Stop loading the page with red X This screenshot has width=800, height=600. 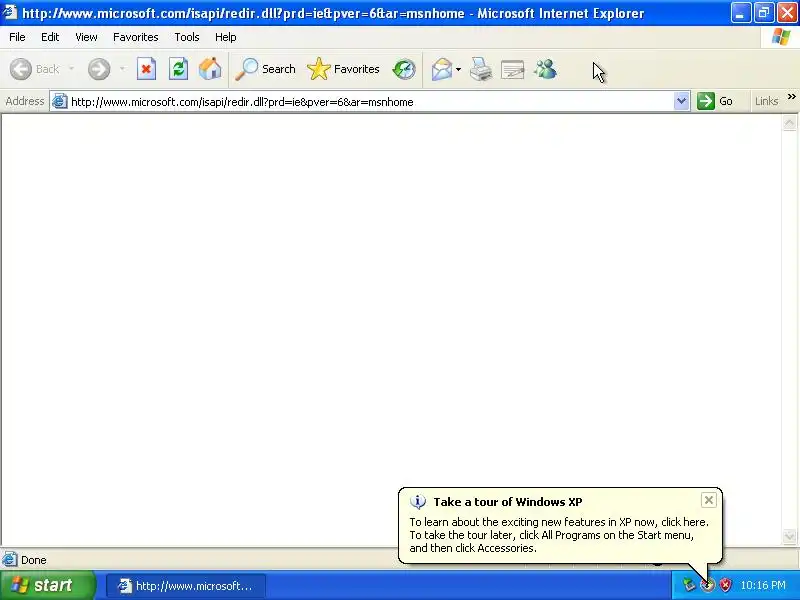point(146,69)
